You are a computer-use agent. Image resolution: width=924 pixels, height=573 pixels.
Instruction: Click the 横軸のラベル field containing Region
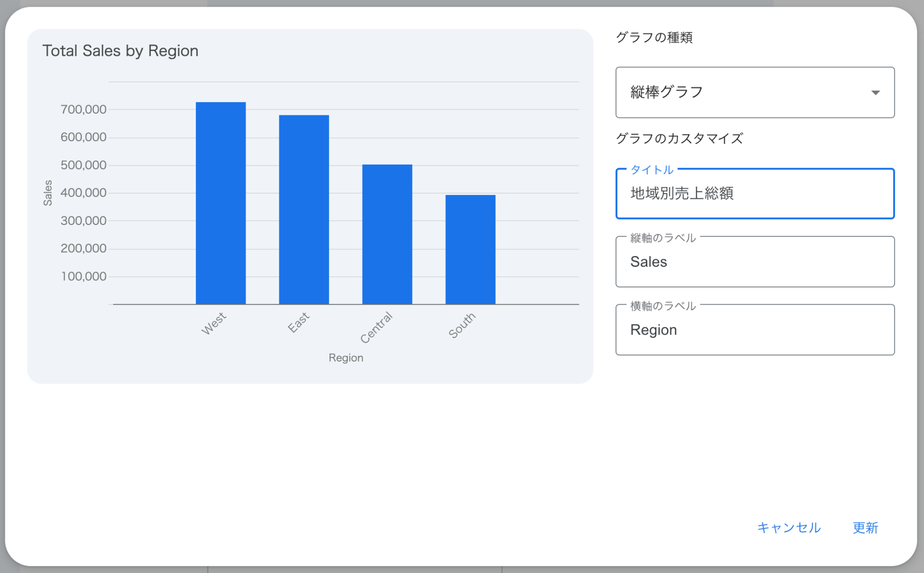point(754,330)
